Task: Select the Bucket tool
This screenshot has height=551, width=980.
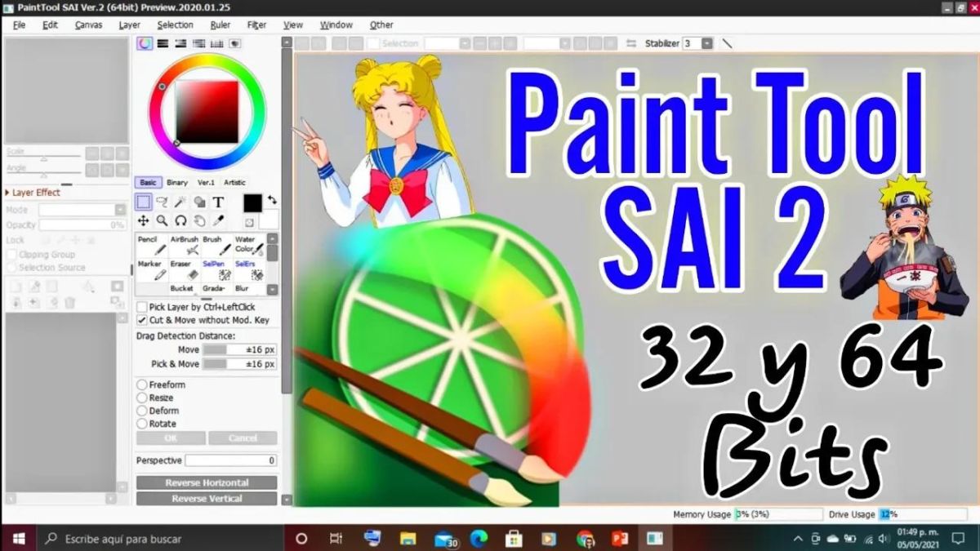Action: (185, 289)
